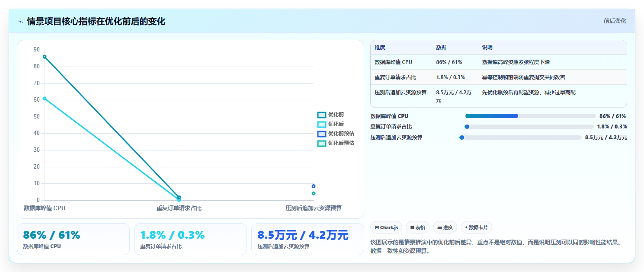Toggle the 优化前 legend series
The height and width of the screenshot is (272, 644).
point(330,115)
